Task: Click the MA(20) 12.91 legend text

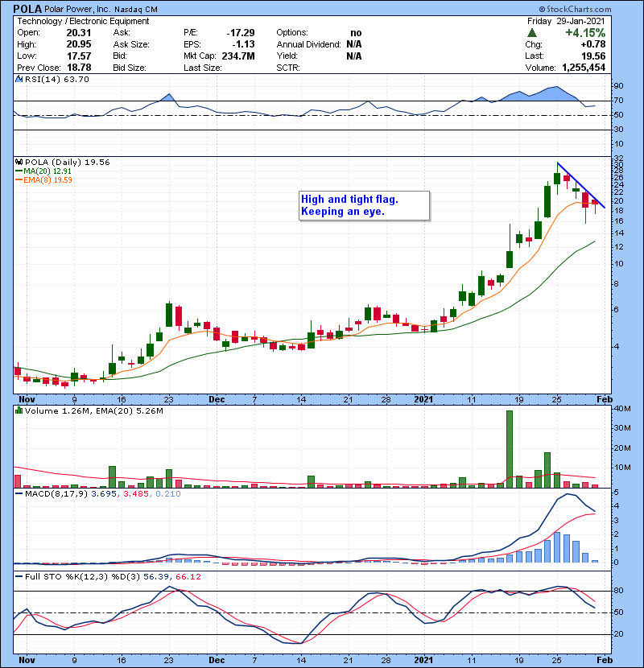Action: pyautogui.click(x=47, y=171)
